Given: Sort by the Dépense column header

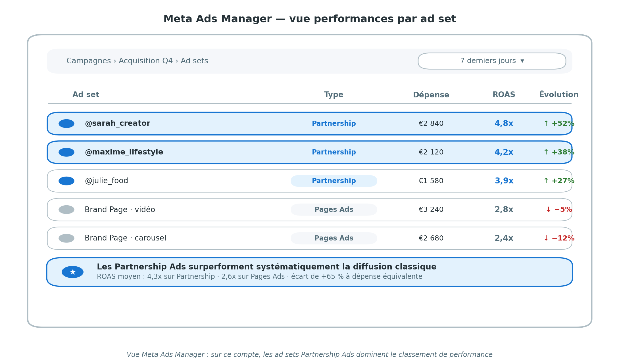Looking at the screenshot, I should (x=431, y=95).
